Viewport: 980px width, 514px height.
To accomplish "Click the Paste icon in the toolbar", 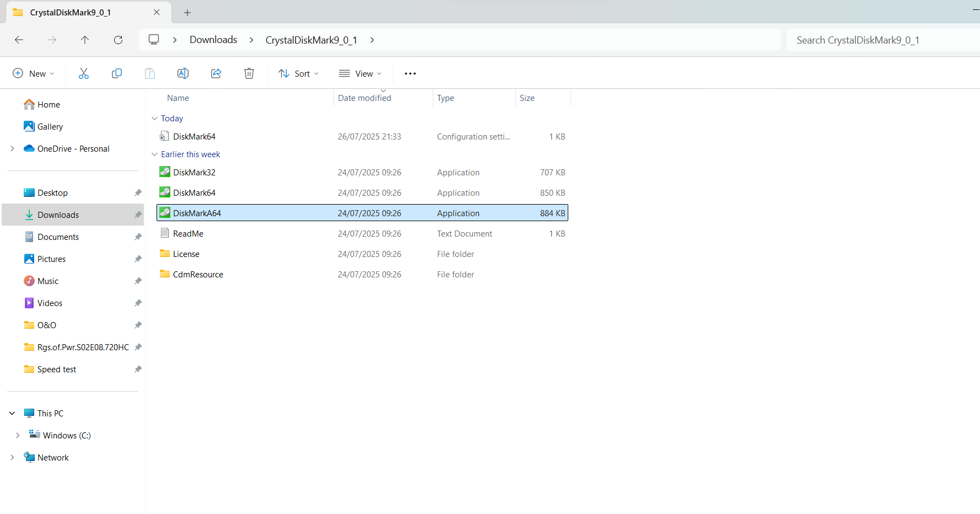I will [149, 73].
